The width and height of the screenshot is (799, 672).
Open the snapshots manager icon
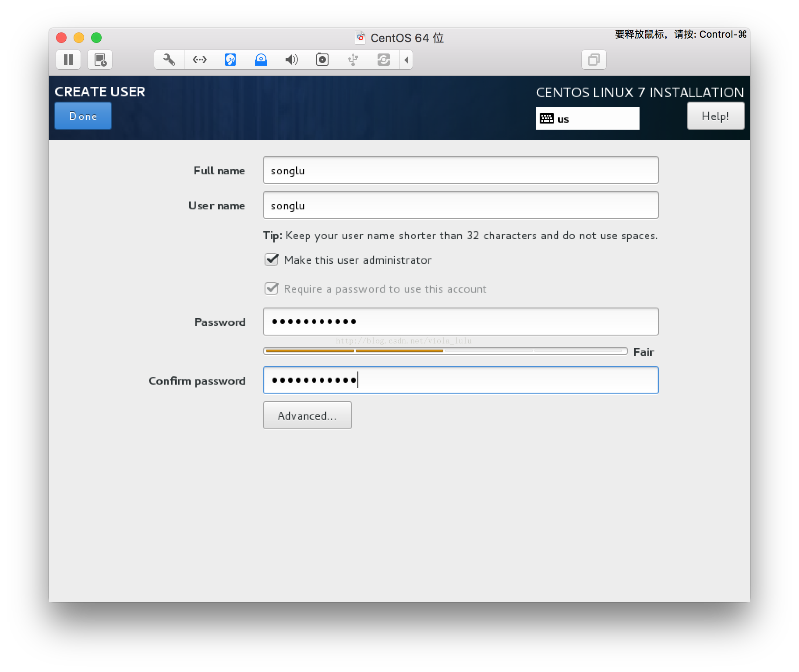[100, 60]
